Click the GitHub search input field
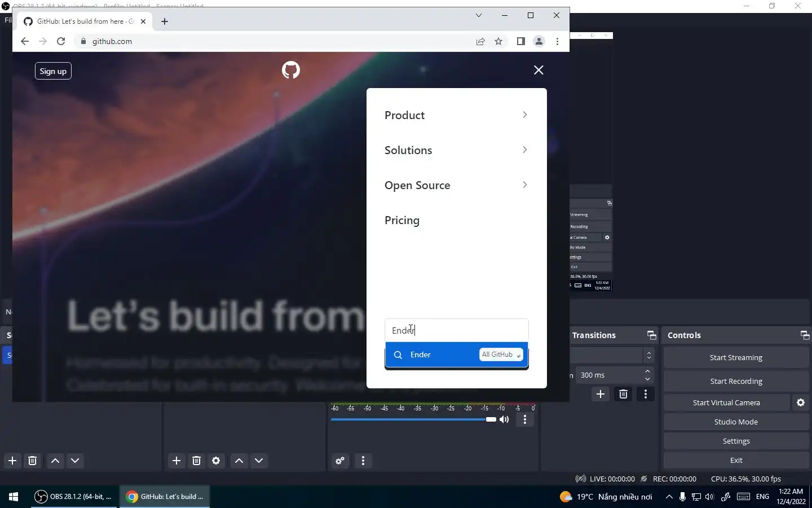The width and height of the screenshot is (812, 508). click(x=456, y=330)
